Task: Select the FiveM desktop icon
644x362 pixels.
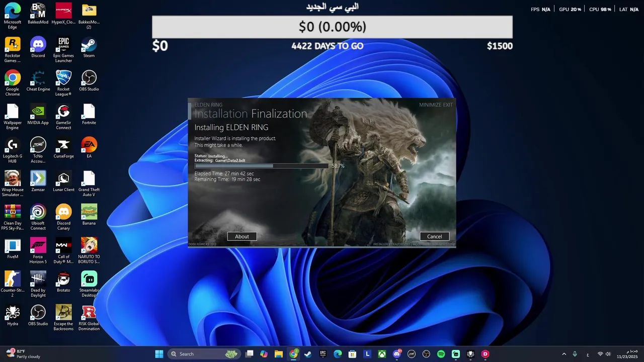Action: 13,248
